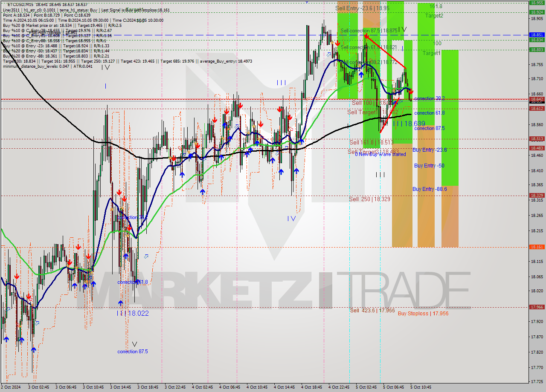Click the 'Target1' label
This screenshot has width=546, height=392.
click(x=431, y=53)
